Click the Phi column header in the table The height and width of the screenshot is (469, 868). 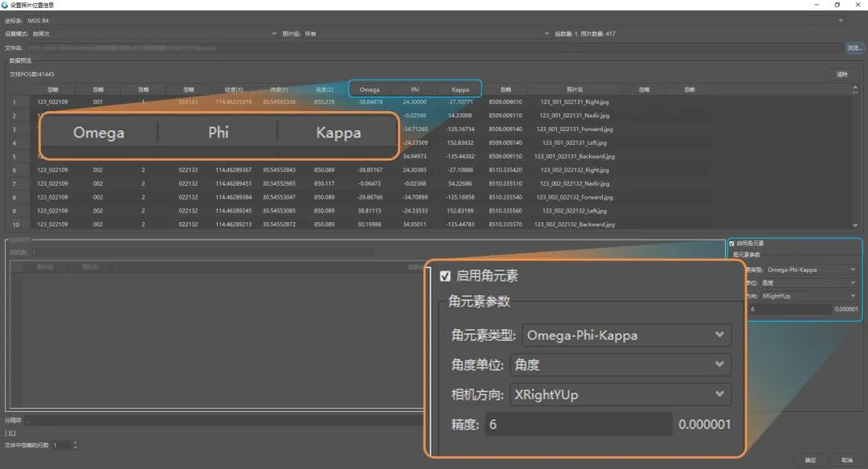415,89
